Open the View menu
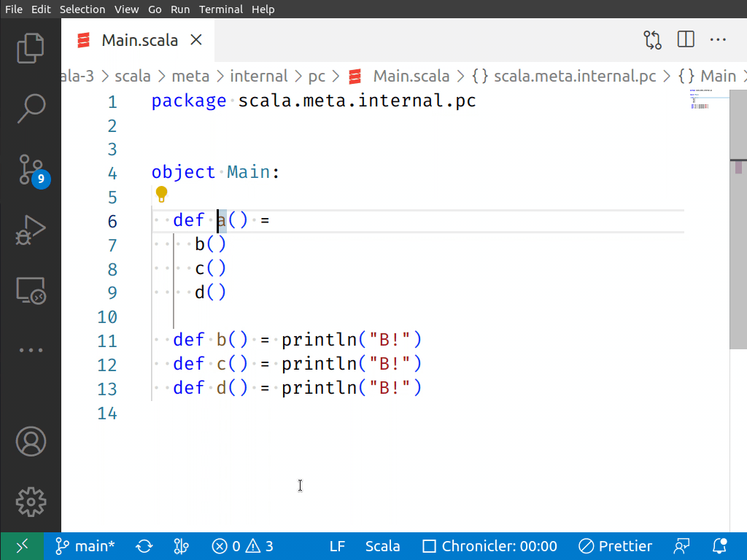The height and width of the screenshot is (560, 747). (x=126, y=9)
